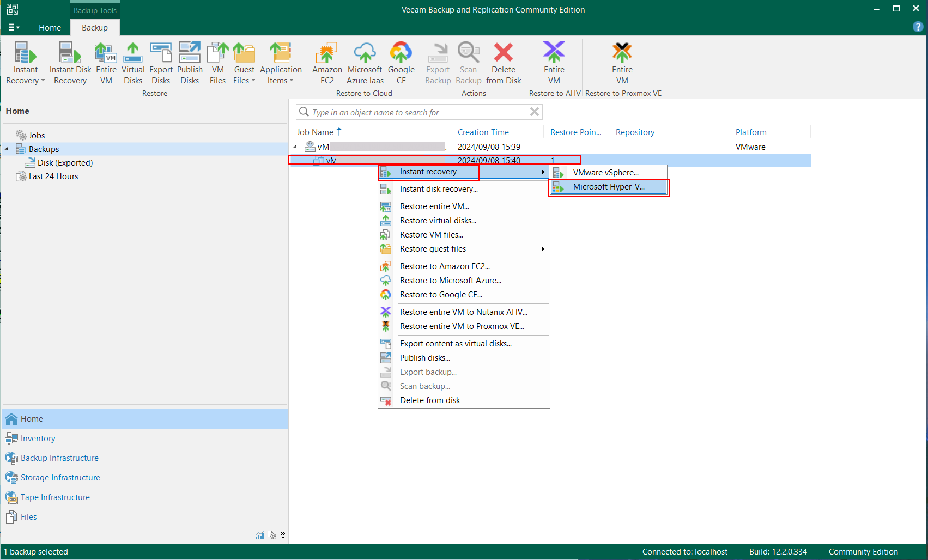The width and height of the screenshot is (928, 560).
Task: Click the Google CE restore icon
Action: point(401,53)
